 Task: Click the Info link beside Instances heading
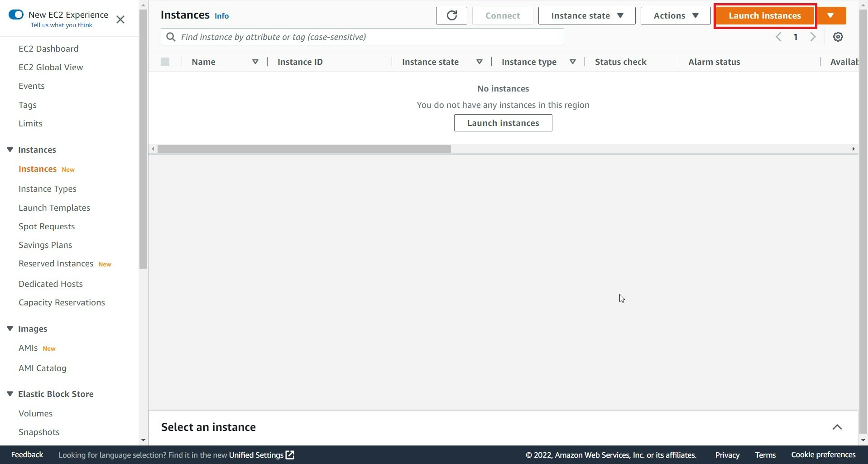click(x=222, y=16)
